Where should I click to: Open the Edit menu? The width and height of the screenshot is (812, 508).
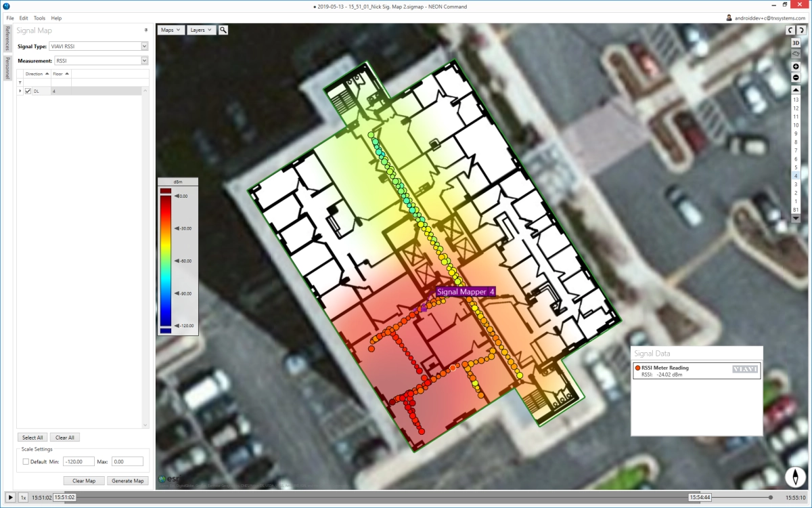[x=24, y=18]
